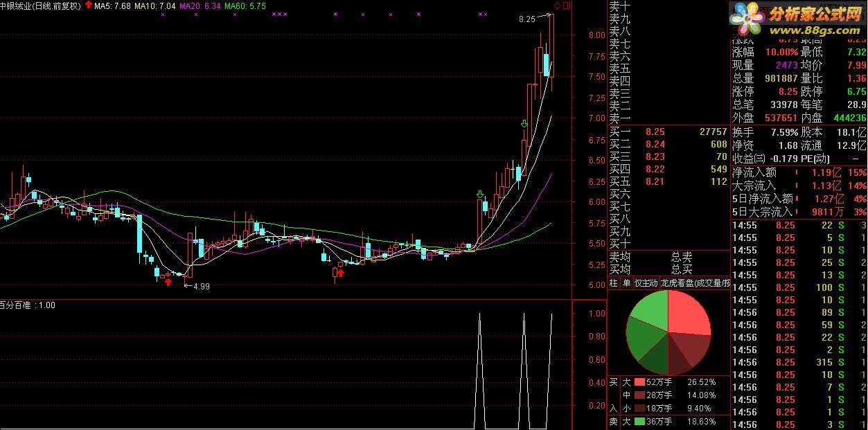This screenshot has height=430, width=868.
Task: Click the red buy arrow under 4.99 low
Action: click(167, 280)
